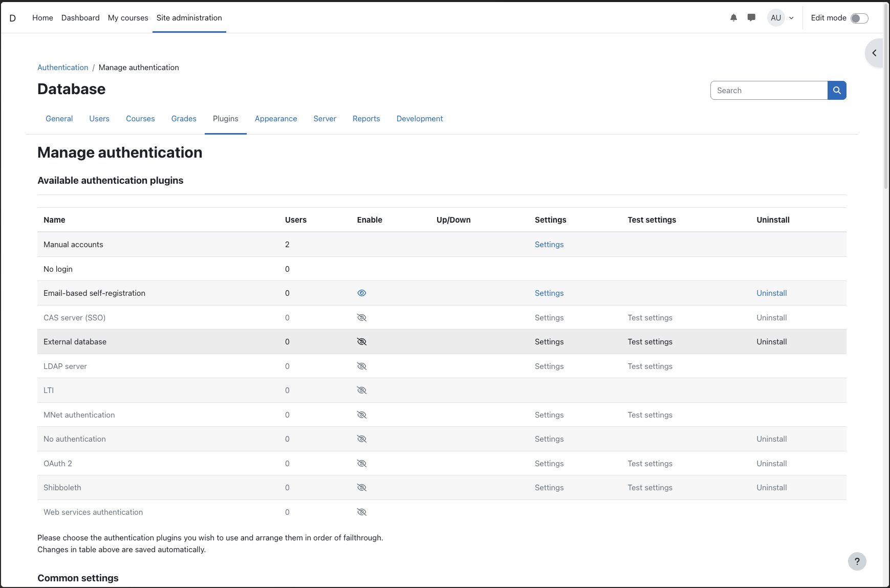This screenshot has width=890, height=588.
Task: Click the magnifier search button
Action: (837, 91)
